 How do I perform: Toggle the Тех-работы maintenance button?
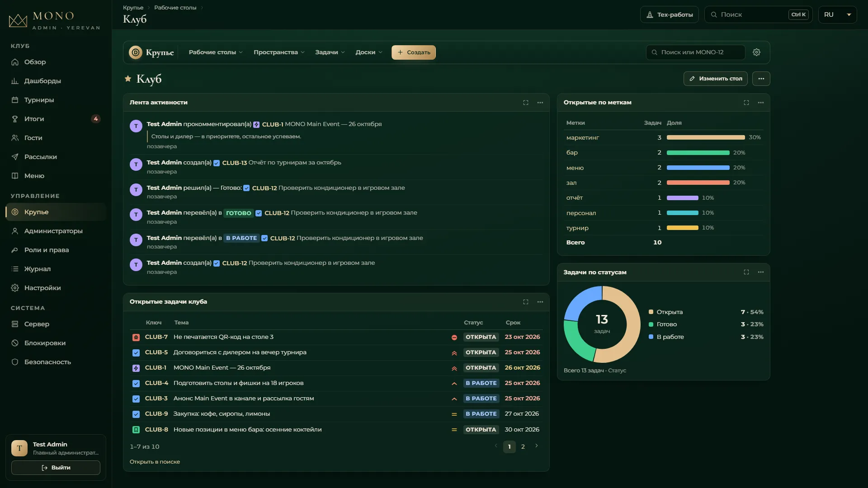pos(670,14)
